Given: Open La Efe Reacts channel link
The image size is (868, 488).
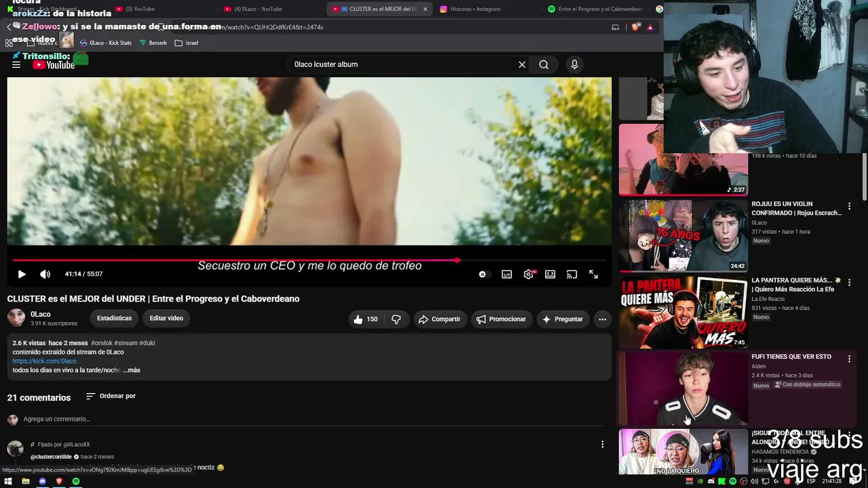Looking at the screenshot, I should (x=772, y=299).
